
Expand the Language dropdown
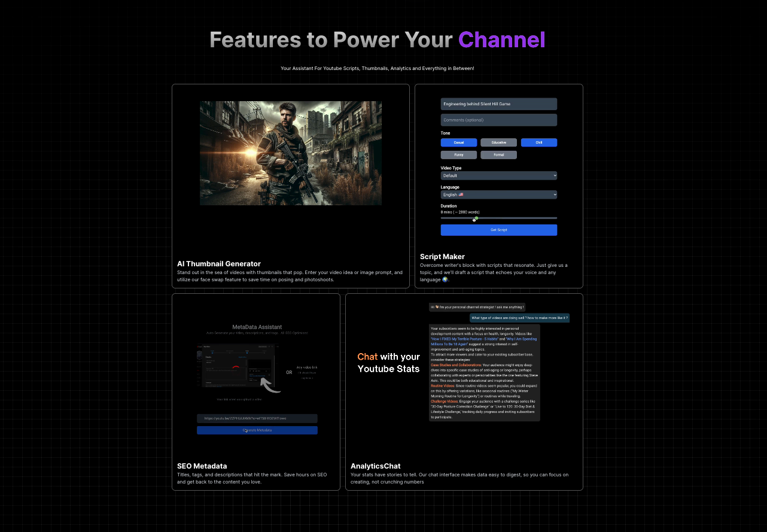(498, 194)
